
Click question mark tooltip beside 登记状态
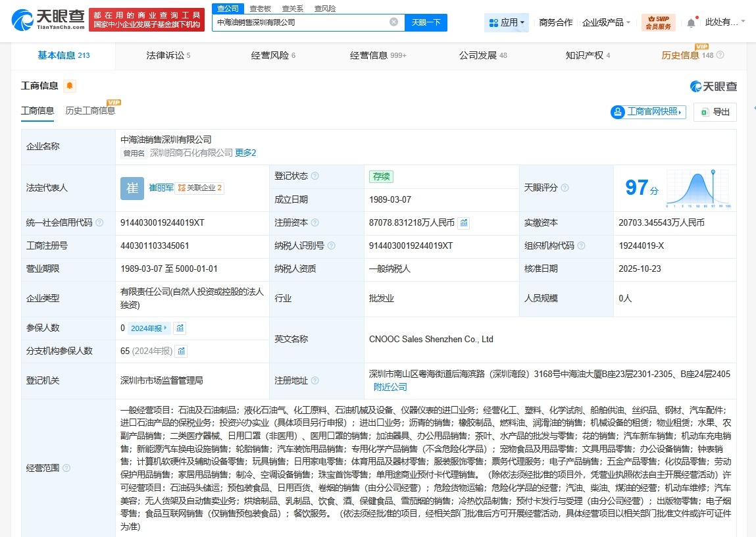pos(316,176)
